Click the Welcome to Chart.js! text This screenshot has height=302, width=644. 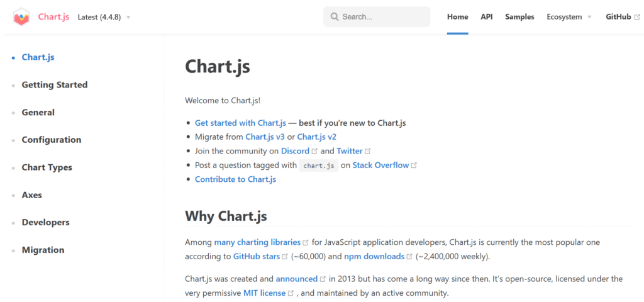click(x=223, y=101)
